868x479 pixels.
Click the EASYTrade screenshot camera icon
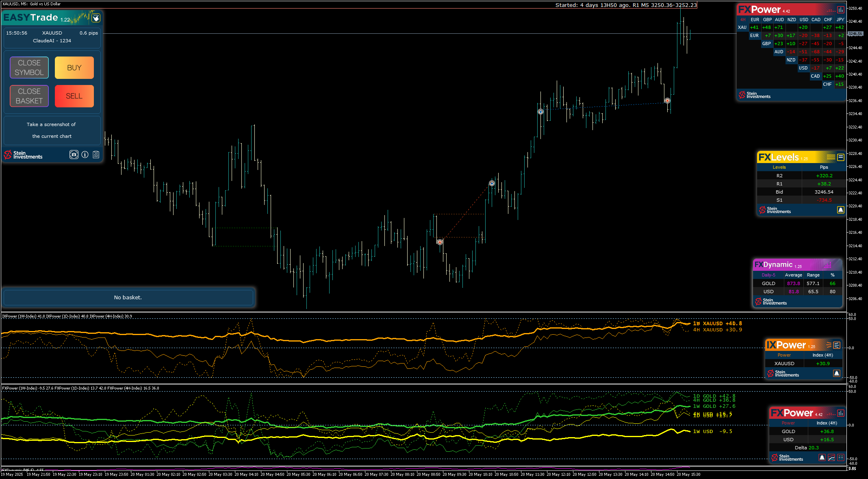pyautogui.click(x=74, y=155)
